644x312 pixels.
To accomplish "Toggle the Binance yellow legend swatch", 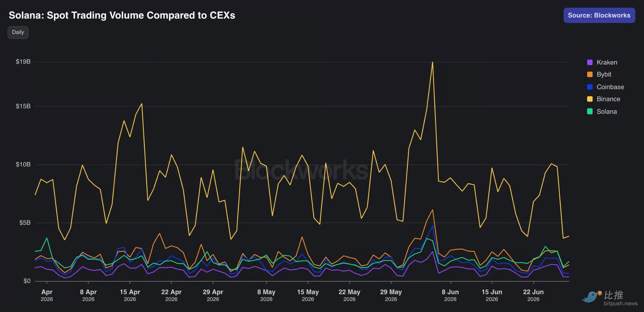I will pyautogui.click(x=590, y=99).
